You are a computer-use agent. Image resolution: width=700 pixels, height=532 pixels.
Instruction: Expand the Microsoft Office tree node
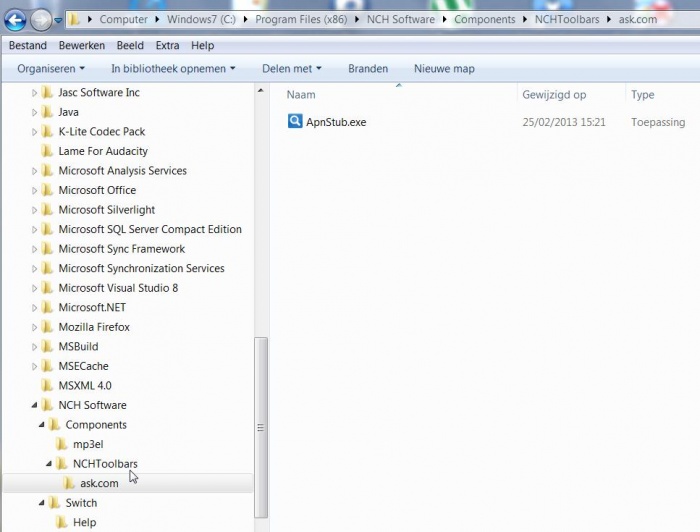click(34, 191)
